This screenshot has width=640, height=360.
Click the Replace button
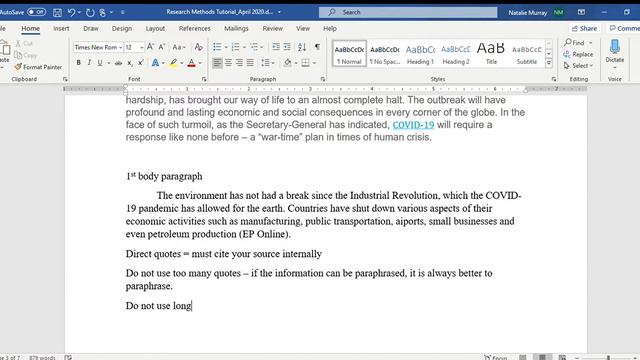578,54
